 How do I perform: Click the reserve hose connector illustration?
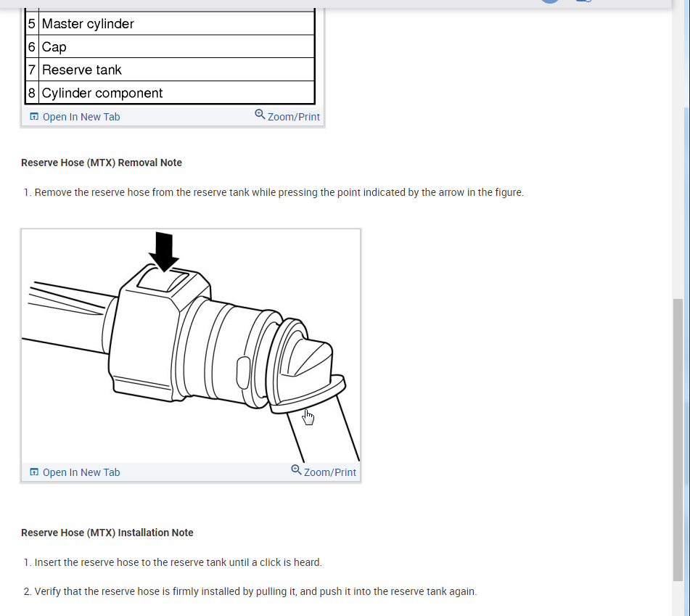[x=191, y=346]
